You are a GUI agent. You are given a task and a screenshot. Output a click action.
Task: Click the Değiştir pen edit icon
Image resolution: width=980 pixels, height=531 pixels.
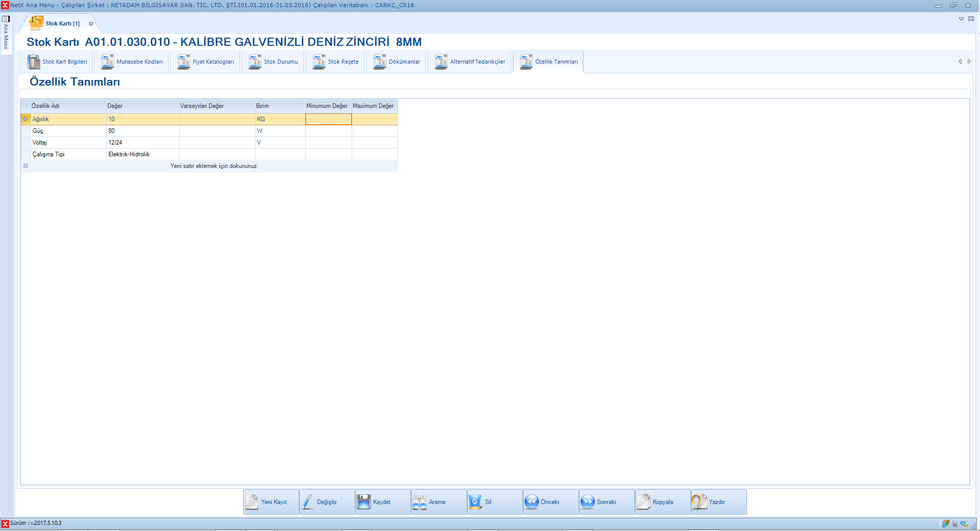click(308, 502)
